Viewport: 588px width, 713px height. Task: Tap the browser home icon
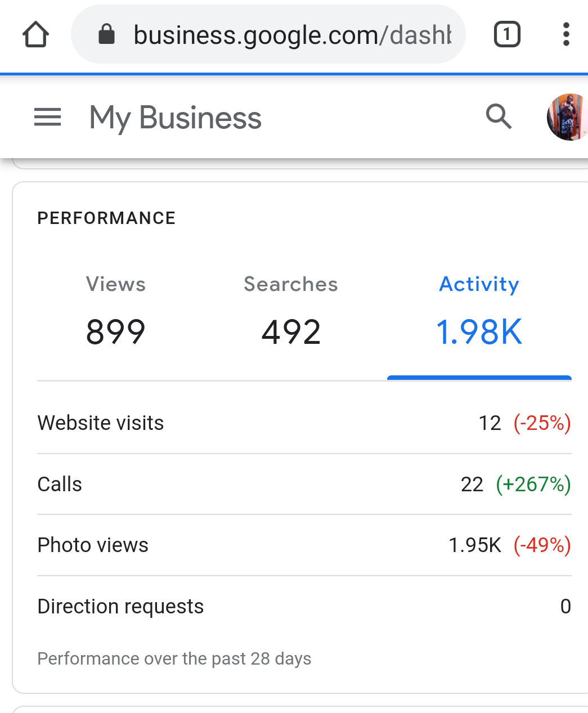[x=36, y=35]
